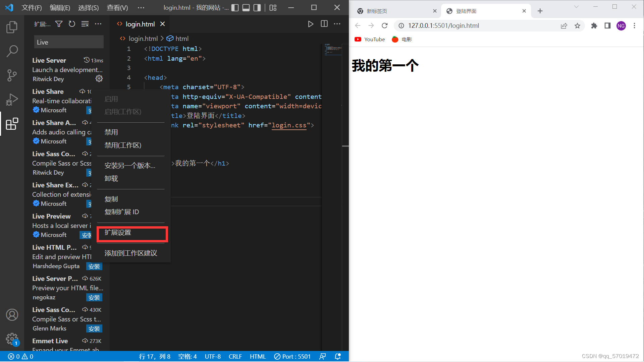Viewport: 644px width, 362px height.
Task: Split the editor to the right
Action: coord(324,24)
